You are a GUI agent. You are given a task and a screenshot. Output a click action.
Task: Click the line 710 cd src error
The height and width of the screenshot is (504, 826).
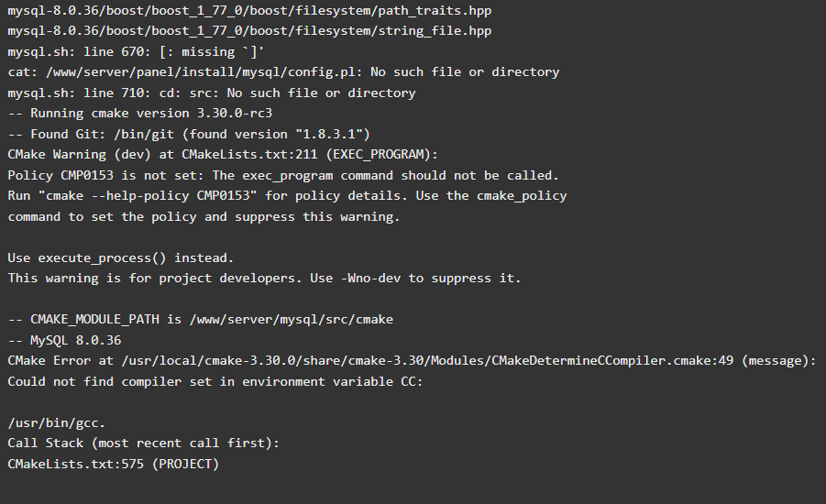coord(212,93)
